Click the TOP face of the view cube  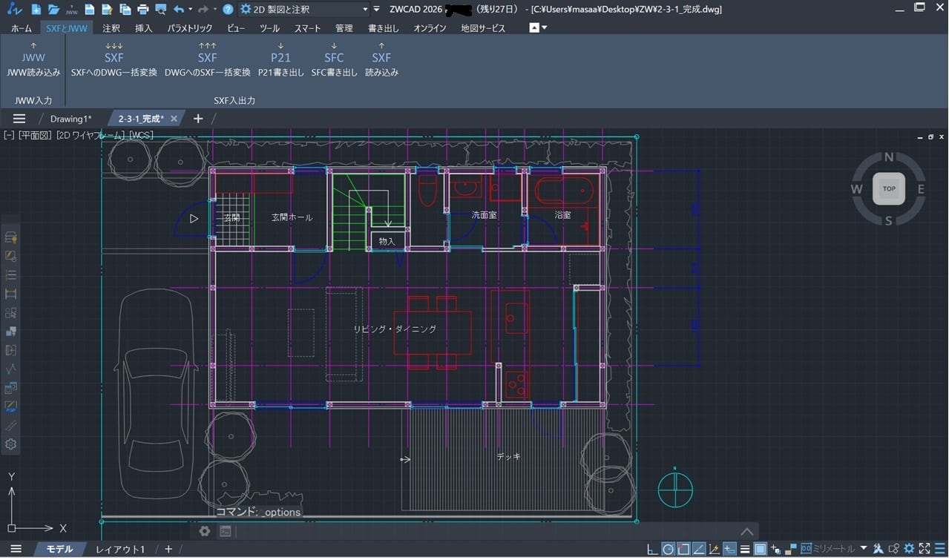[889, 188]
